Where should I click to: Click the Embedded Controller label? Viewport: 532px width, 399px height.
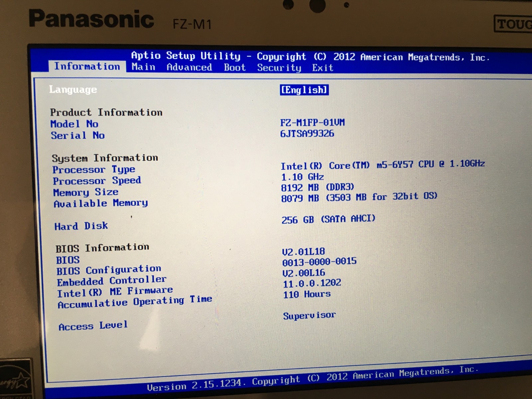click(112, 281)
